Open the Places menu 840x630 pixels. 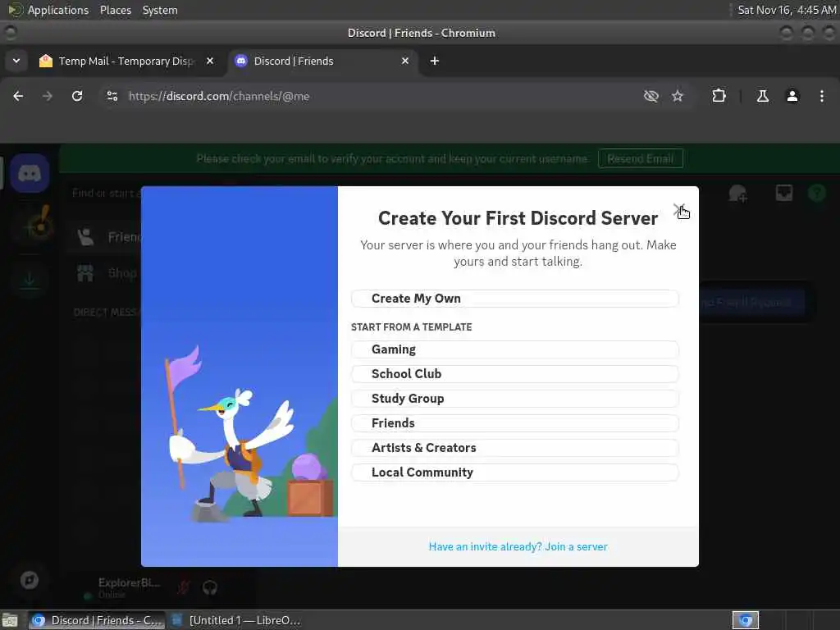(x=116, y=10)
